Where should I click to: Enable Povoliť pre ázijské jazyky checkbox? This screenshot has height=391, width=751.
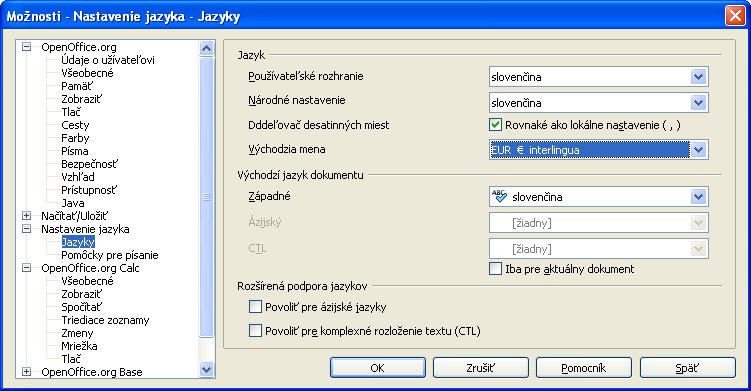(255, 307)
